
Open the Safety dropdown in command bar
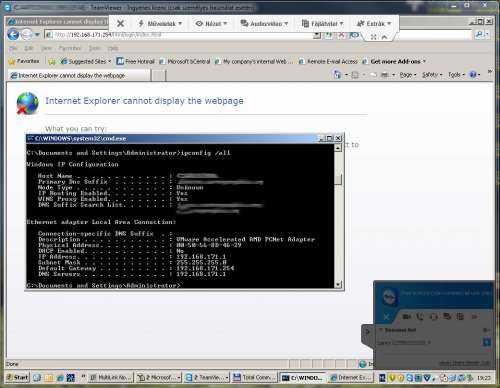click(432, 75)
